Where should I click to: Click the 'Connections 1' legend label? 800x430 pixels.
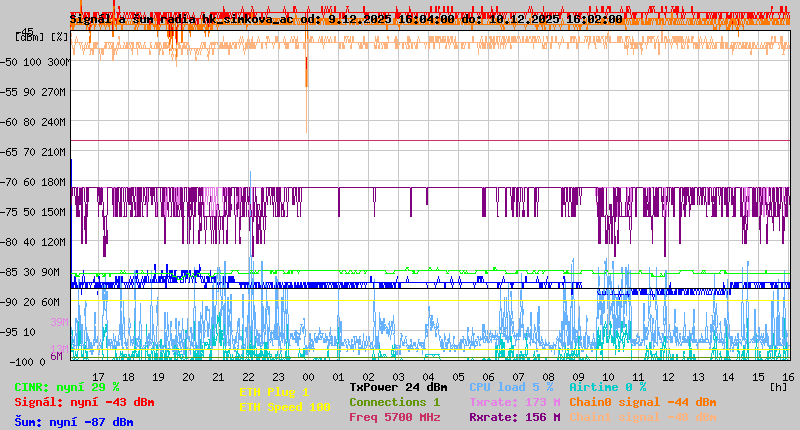click(x=394, y=402)
